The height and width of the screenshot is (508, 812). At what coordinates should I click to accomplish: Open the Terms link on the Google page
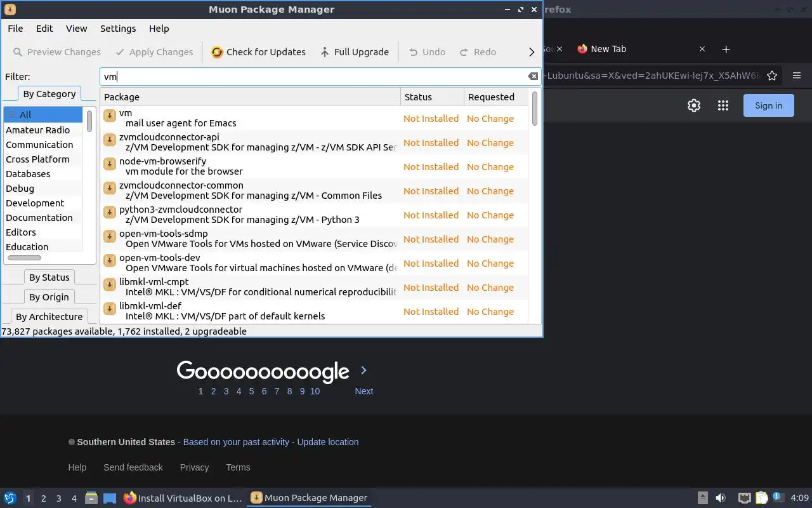(238, 467)
